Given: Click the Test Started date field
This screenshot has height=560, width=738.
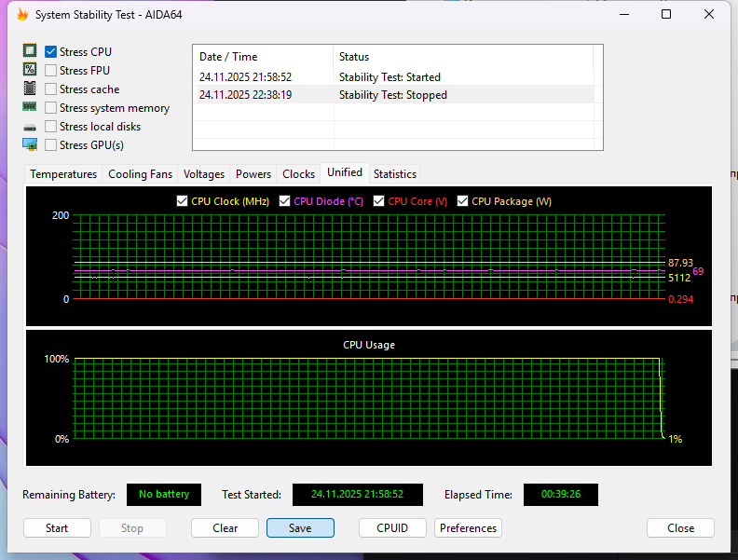Looking at the screenshot, I should click(x=358, y=495).
